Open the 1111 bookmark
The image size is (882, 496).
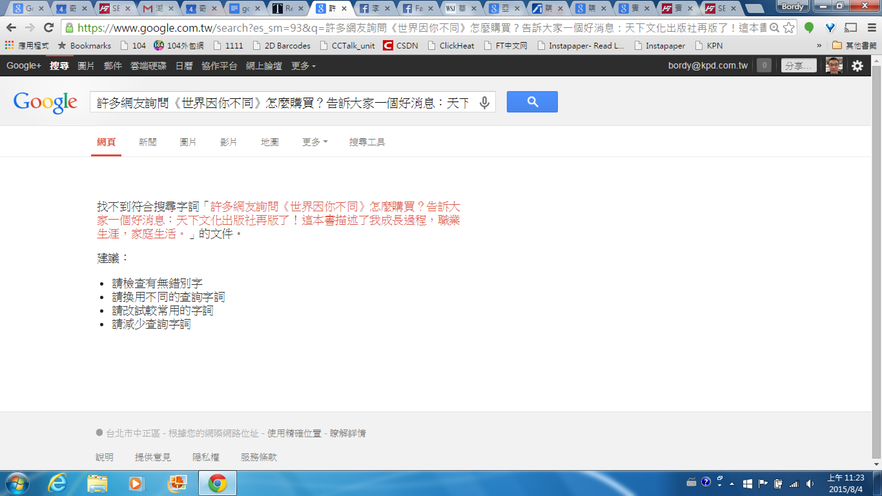[x=228, y=46]
